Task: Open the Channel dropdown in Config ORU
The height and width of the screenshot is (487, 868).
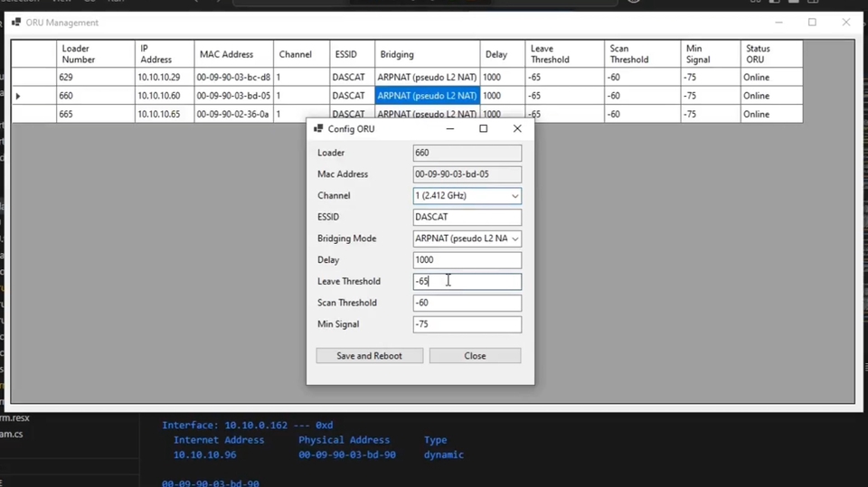Action: tap(514, 196)
